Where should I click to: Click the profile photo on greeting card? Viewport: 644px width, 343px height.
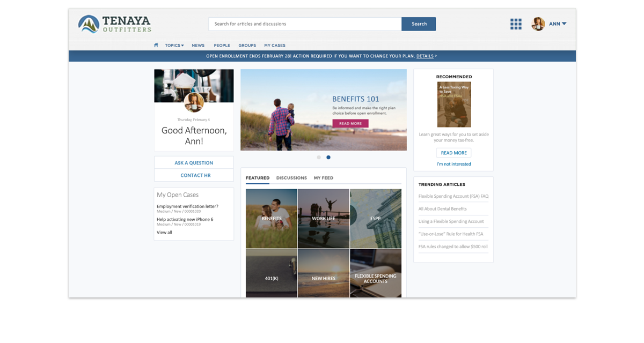(194, 102)
